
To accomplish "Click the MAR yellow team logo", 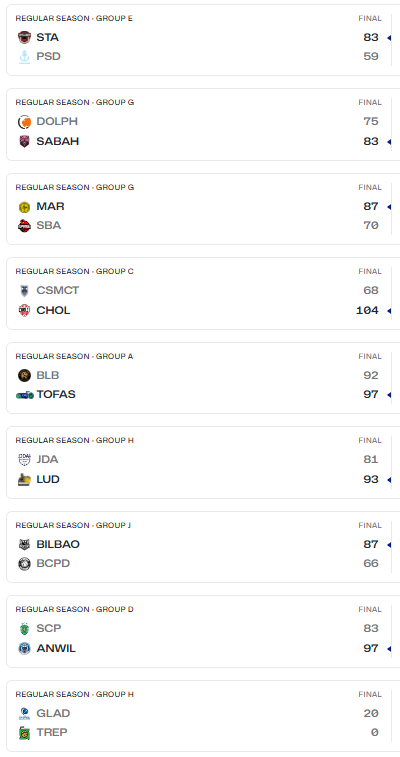I will tap(24, 207).
